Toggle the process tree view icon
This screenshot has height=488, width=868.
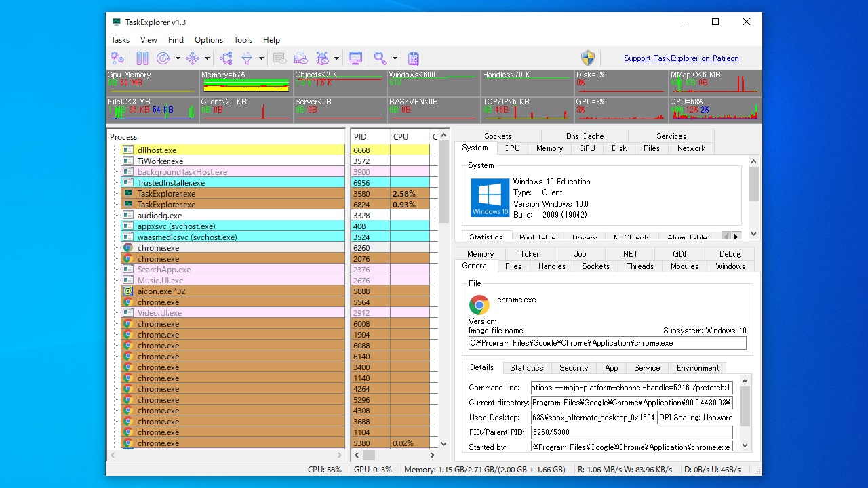point(226,58)
